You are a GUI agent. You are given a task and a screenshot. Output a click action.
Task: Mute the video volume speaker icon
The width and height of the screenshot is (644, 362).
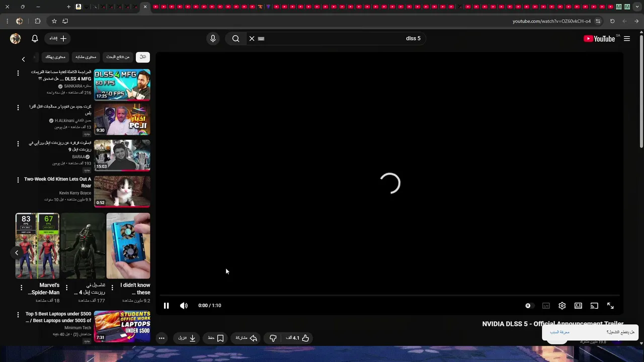click(184, 306)
